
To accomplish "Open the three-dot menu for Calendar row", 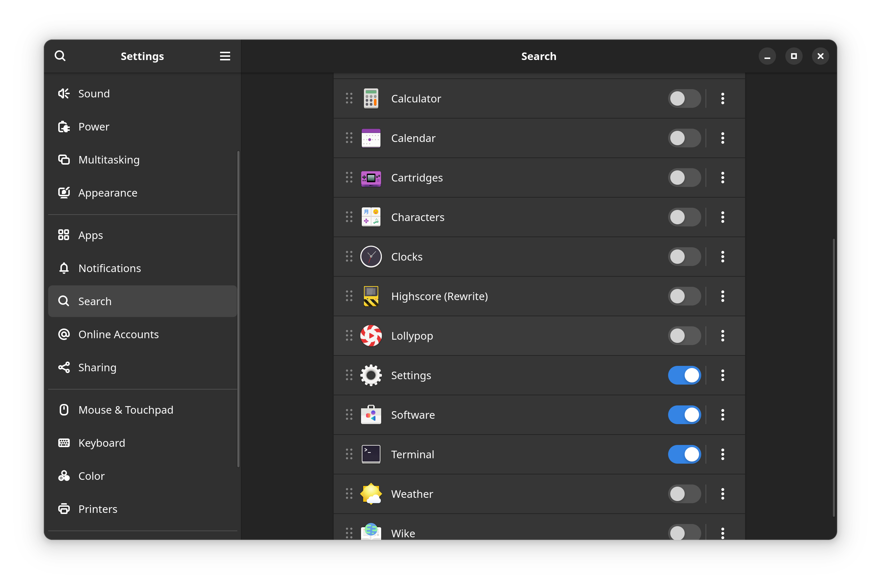I will (722, 138).
